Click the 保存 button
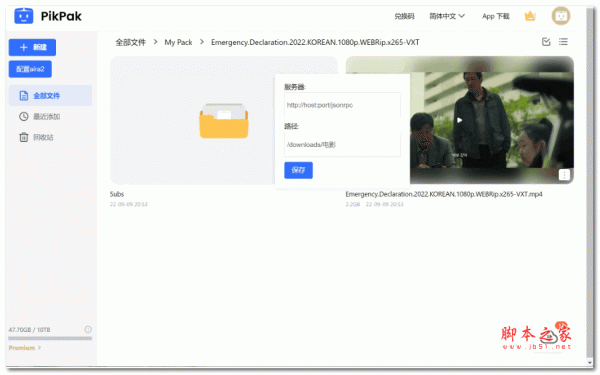The width and height of the screenshot is (600, 375). point(298,170)
